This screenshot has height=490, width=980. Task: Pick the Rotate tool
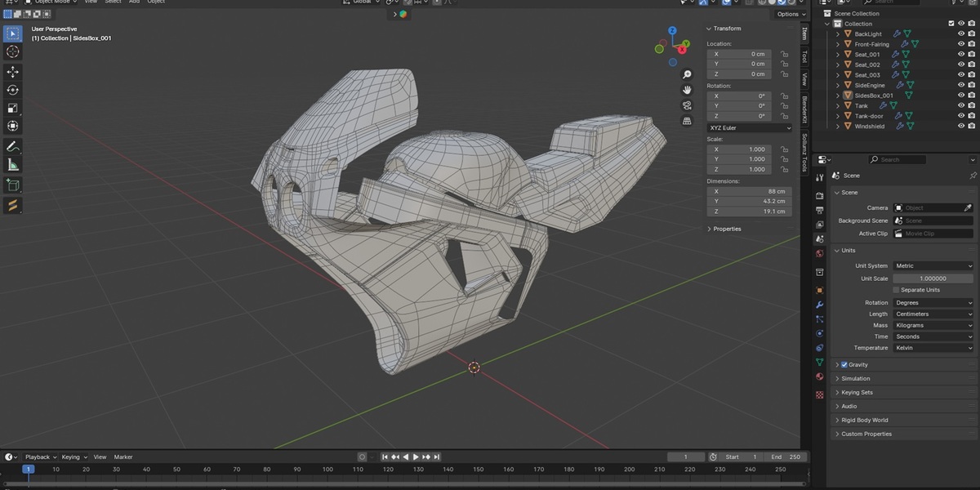click(x=13, y=90)
